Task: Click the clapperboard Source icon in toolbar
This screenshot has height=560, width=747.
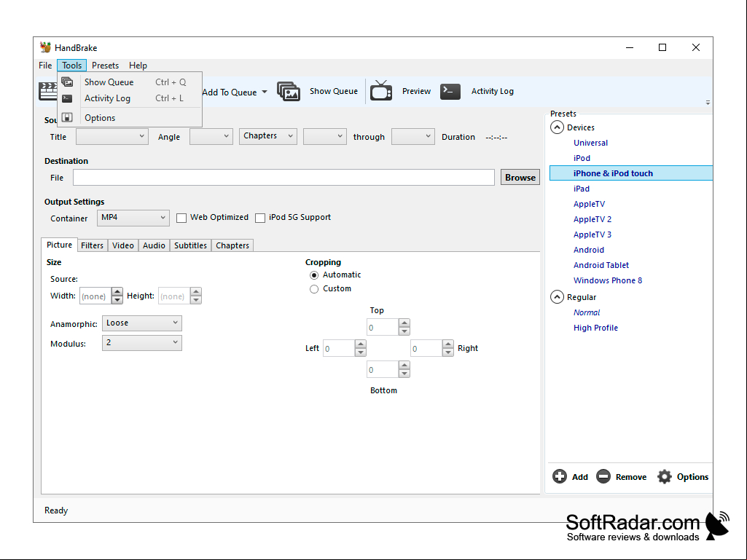Action: (x=47, y=91)
